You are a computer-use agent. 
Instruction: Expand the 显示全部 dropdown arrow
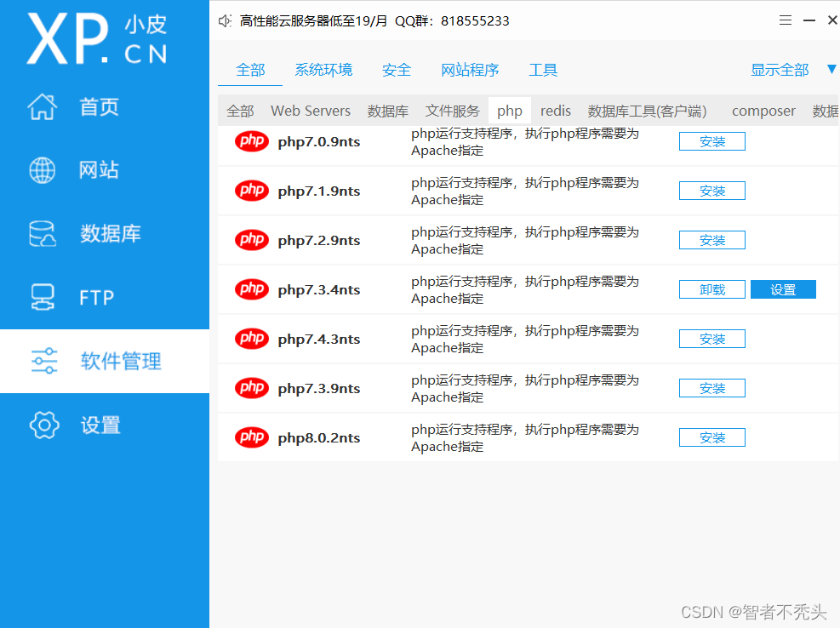point(831,69)
